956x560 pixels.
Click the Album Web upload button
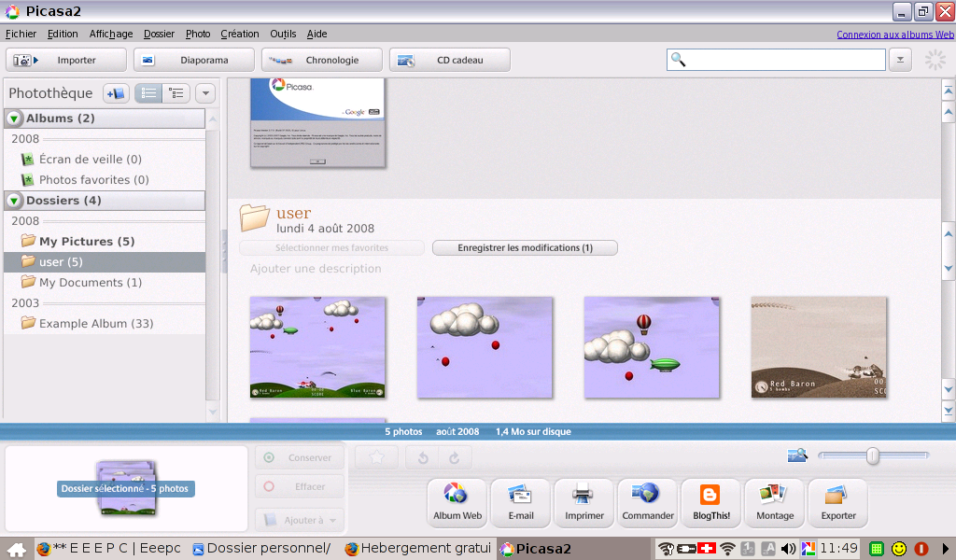click(x=457, y=502)
